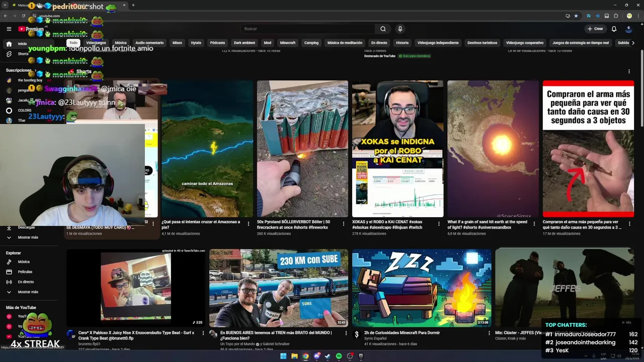Open Películas in the sidebar

click(x=25, y=272)
